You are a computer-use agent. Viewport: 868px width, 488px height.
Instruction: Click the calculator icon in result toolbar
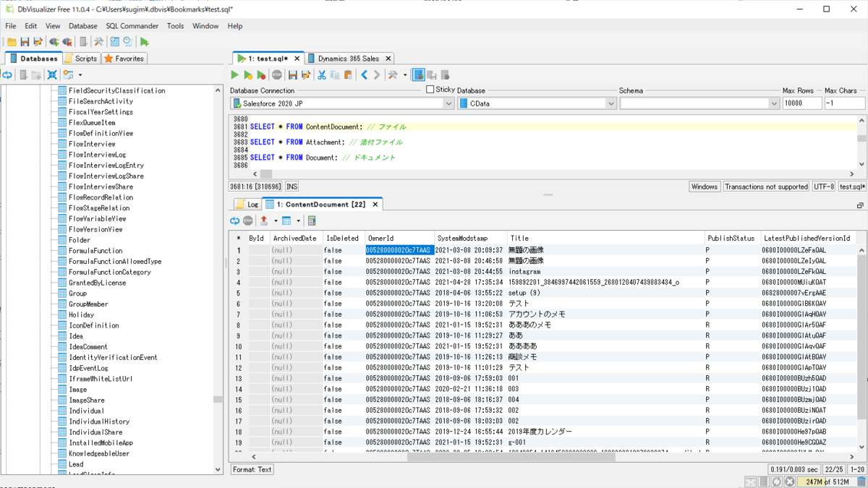312,221
